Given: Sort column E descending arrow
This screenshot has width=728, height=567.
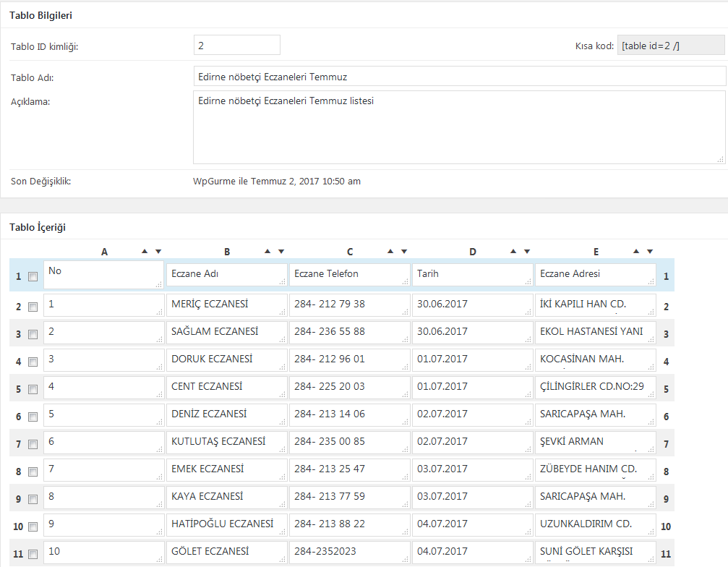Looking at the screenshot, I should (x=650, y=251).
